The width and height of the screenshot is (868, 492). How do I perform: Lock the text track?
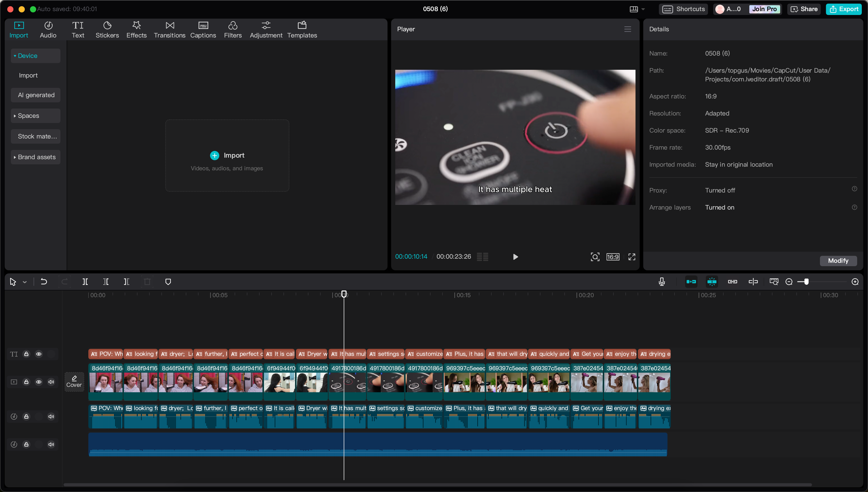[26, 354]
